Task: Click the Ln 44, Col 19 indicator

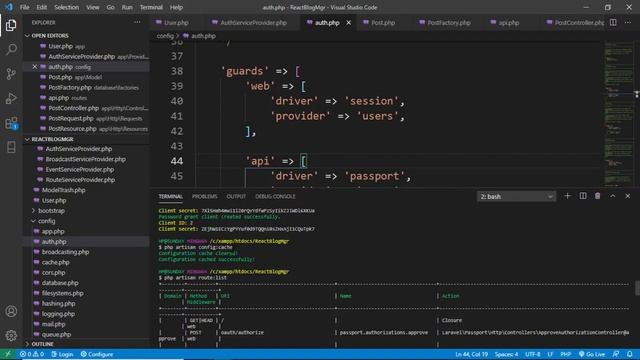Action: coord(471,354)
